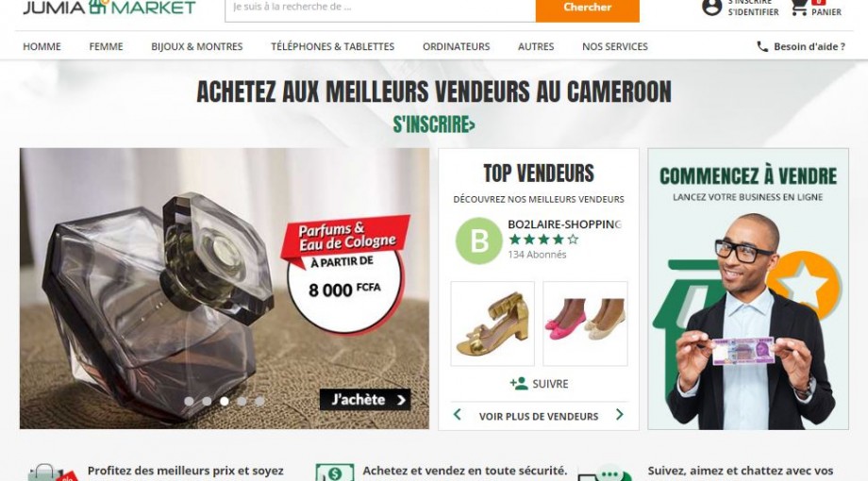This screenshot has height=481, width=868.
Task: Show next seller with right chevron
Action: (620, 415)
